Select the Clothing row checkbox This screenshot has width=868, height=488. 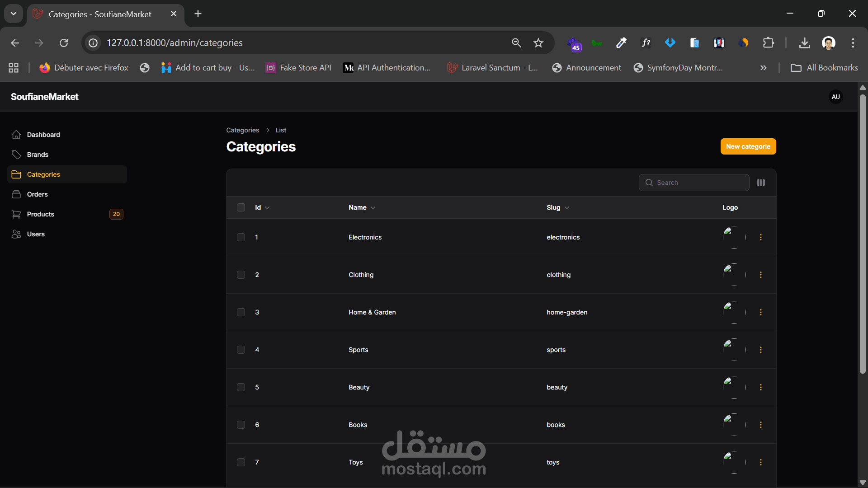tap(241, 275)
